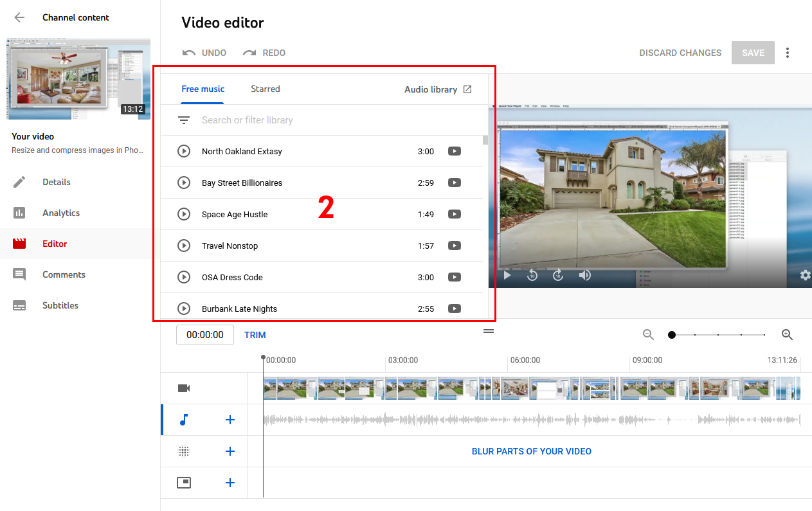Preview the North Oakland Extasy track
812x511 pixels.
(x=184, y=152)
